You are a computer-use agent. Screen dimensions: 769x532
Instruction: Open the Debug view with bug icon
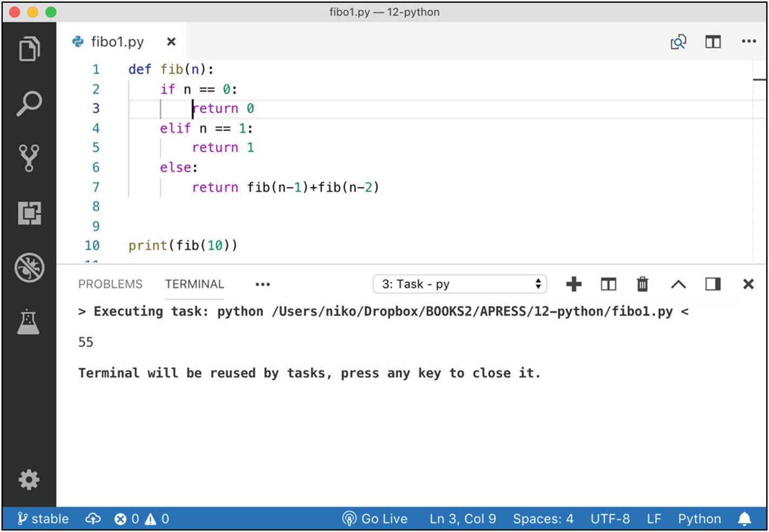pyautogui.click(x=29, y=267)
